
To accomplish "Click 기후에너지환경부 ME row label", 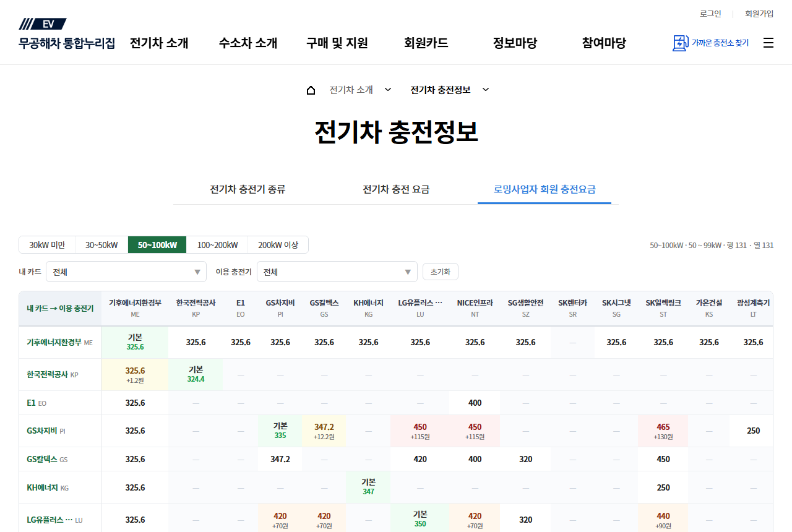I will (60, 342).
